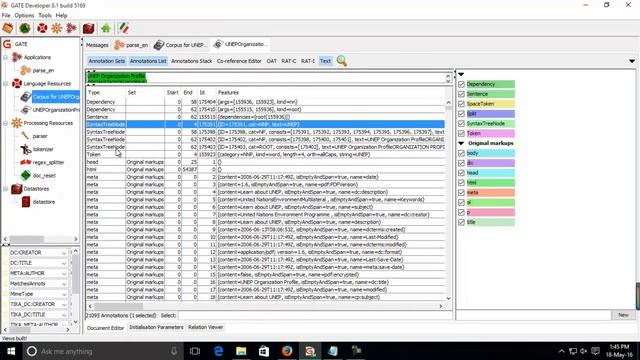The image size is (640, 360).
Task: Click the new processing resource toolbar icon
Action: coord(56,28)
